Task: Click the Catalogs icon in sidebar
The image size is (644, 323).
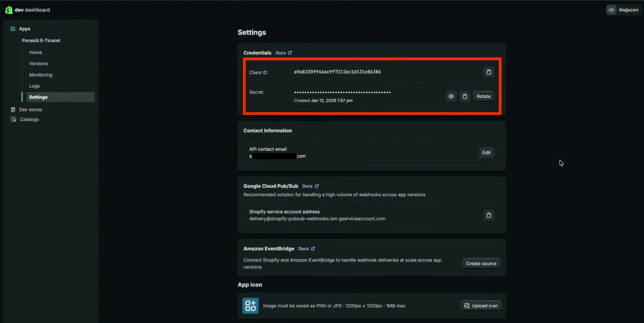Action: [13, 119]
